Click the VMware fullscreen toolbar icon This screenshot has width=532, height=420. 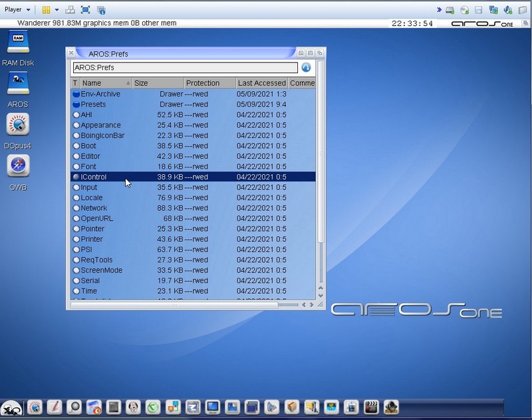(85, 10)
